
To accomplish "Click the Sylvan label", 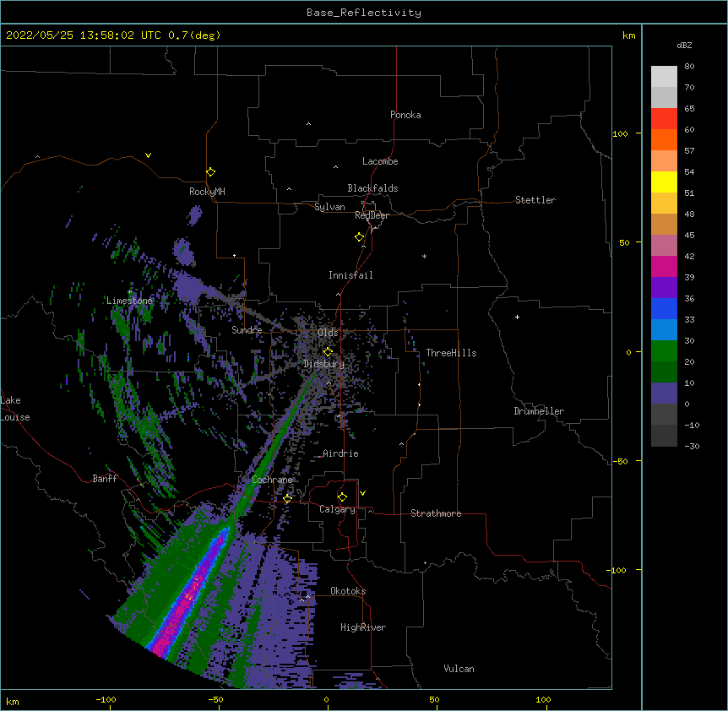I will click(329, 207).
